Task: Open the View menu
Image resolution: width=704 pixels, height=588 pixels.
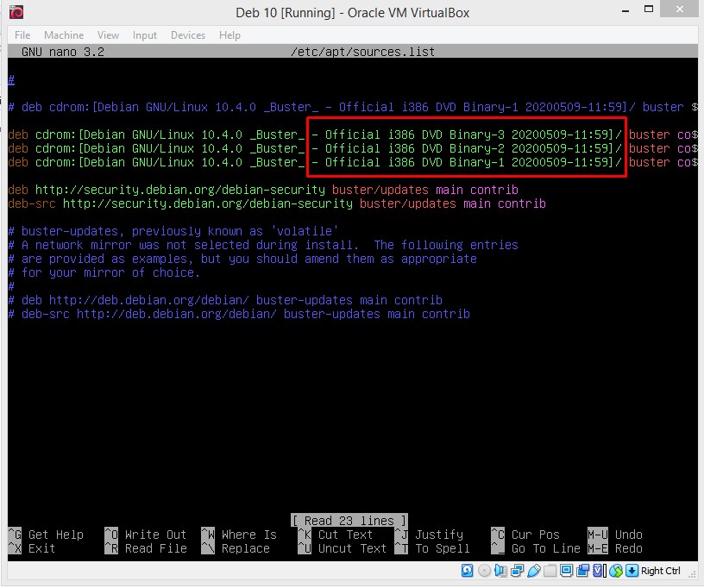Action: tap(107, 35)
